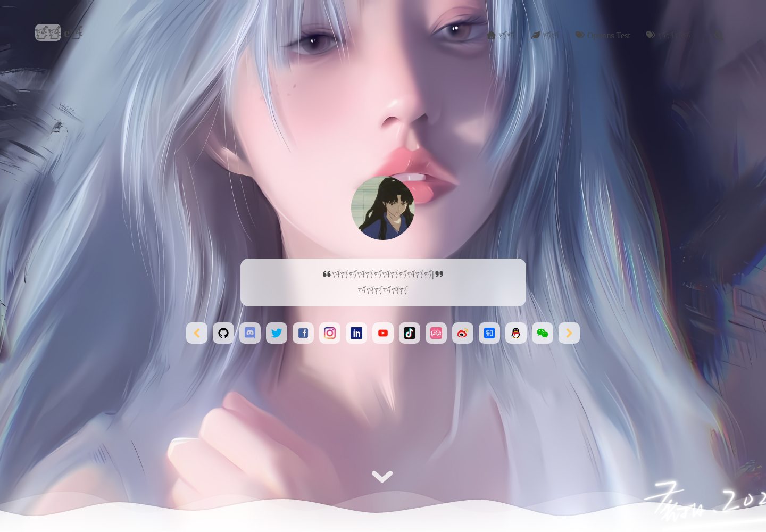Open the WeChat social icon
The height and width of the screenshot is (532, 766).
(543, 333)
